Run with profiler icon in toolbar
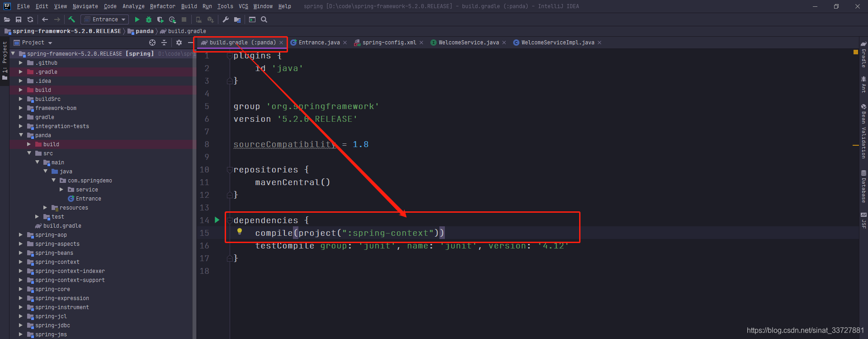 (x=172, y=19)
